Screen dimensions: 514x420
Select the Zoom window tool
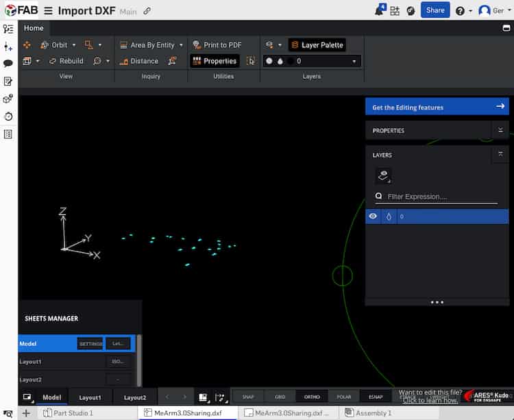89,45
